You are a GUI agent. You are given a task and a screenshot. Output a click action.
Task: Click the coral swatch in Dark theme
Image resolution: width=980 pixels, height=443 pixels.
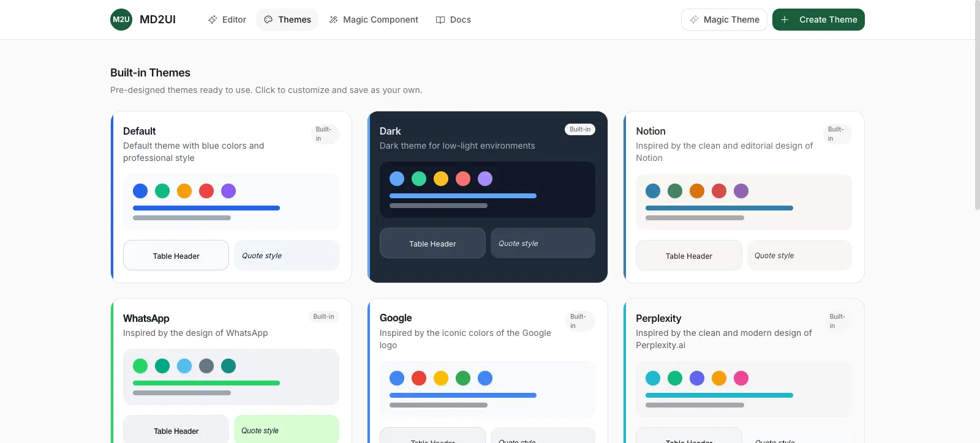463,179
